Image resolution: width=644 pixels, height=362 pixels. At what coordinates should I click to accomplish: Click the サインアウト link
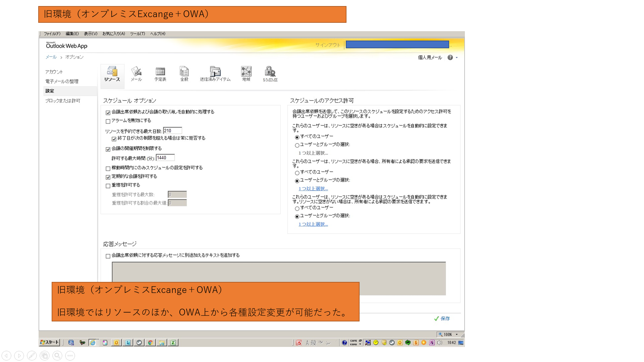pyautogui.click(x=328, y=45)
